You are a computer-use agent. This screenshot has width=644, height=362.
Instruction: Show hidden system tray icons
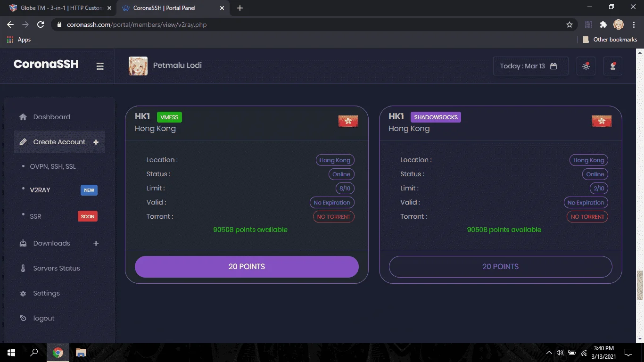click(x=549, y=353)
